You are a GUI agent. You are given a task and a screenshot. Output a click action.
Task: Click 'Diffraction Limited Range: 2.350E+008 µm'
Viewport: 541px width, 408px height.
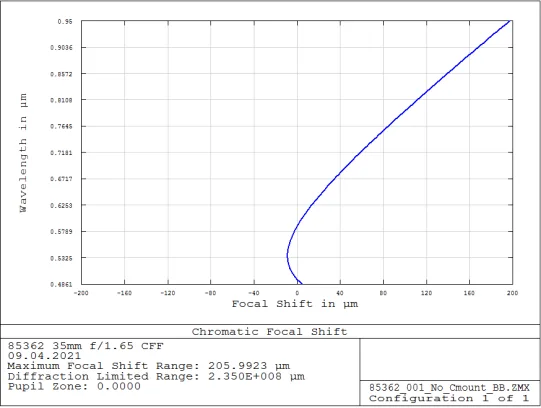click(x=156, y=376)
